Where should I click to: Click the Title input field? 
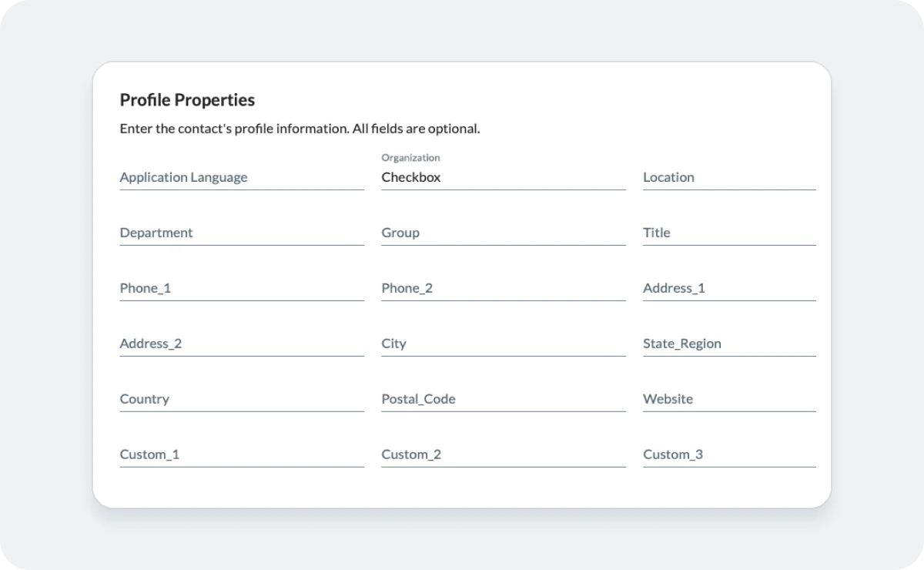(x=728, y=233)
